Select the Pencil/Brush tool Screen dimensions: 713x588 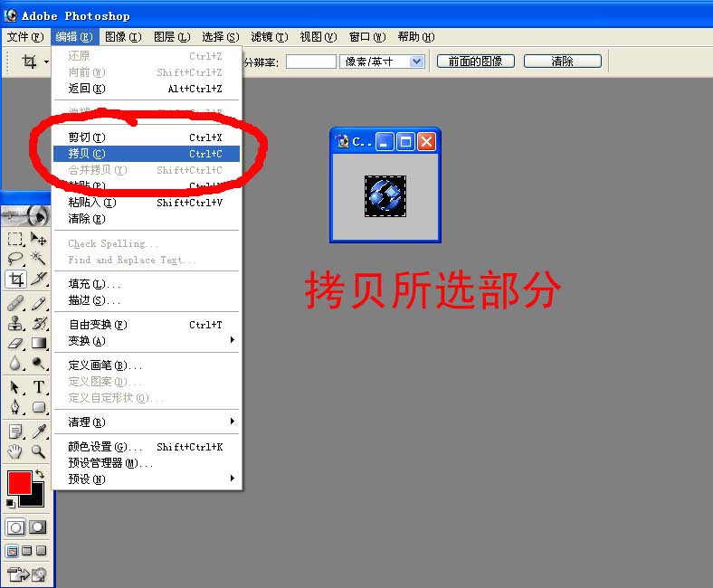[38, 303]
